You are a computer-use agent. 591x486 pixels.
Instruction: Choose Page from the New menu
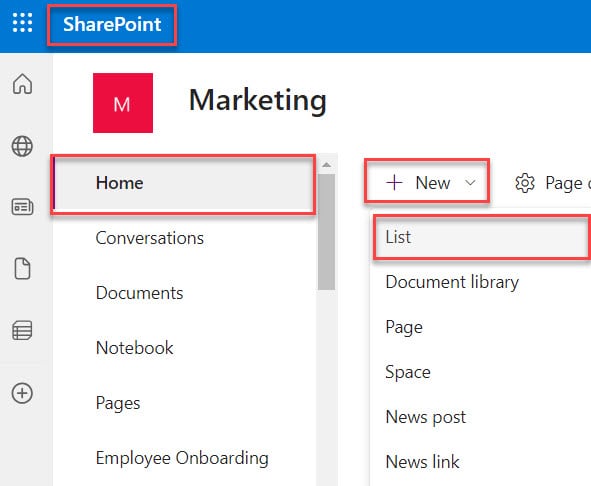point(404,327)
